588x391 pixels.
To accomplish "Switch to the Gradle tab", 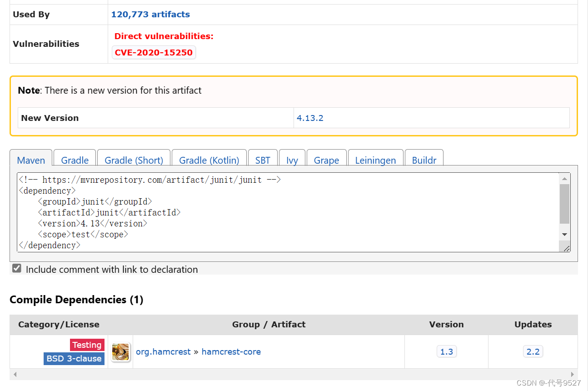I will [75, 160].
